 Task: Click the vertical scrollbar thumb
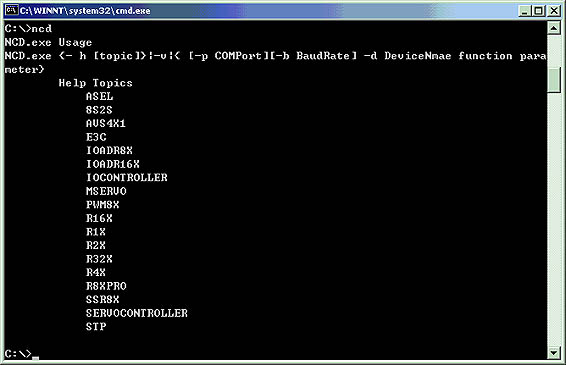pyautogui.click(x=554, y=80)
